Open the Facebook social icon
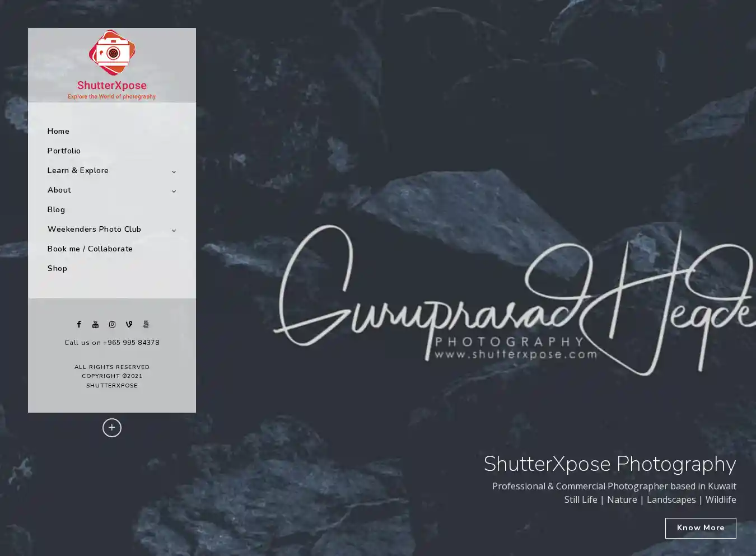This screenshot has height=556, width=756. 79,324
